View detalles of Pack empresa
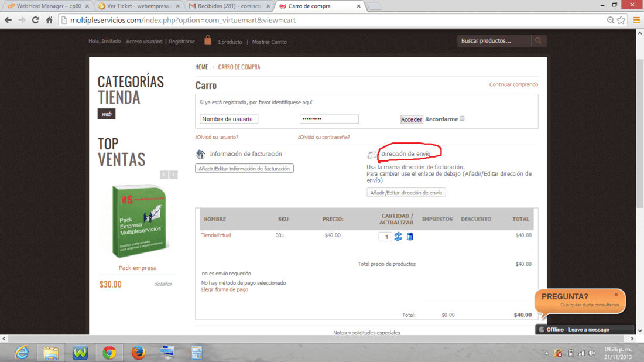The height and width of the screenshot is (362, 644). (x=163, y=284)
